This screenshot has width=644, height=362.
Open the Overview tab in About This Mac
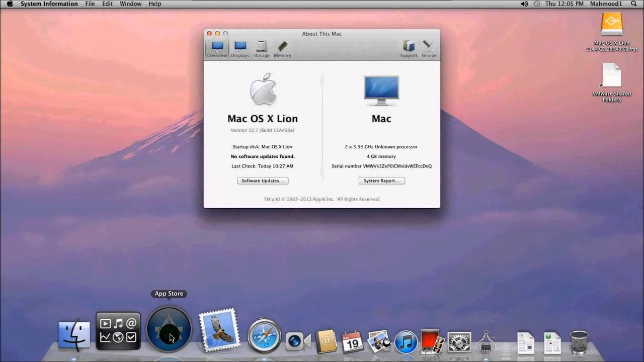tap(217, 49)
